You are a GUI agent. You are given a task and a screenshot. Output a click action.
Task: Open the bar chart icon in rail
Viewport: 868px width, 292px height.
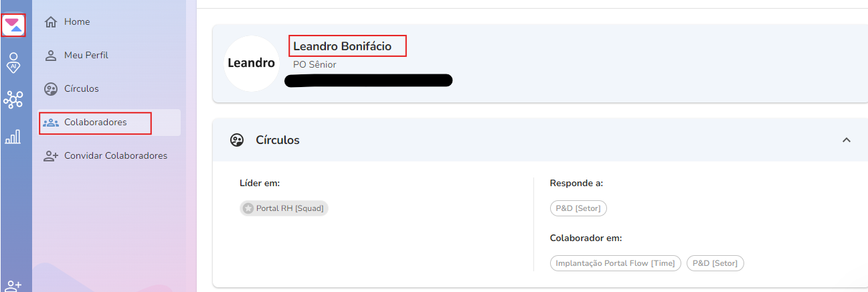(13, 137)
